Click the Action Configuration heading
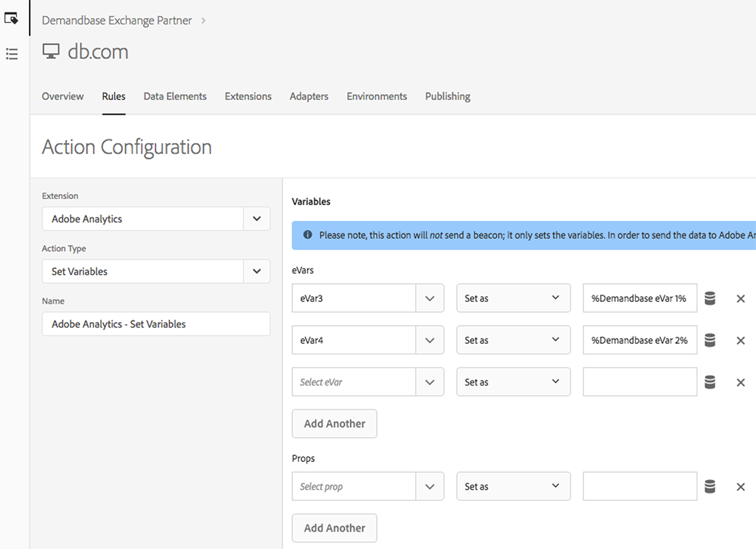Viewport: 756px width, 549px height. [x=126, y=147]
